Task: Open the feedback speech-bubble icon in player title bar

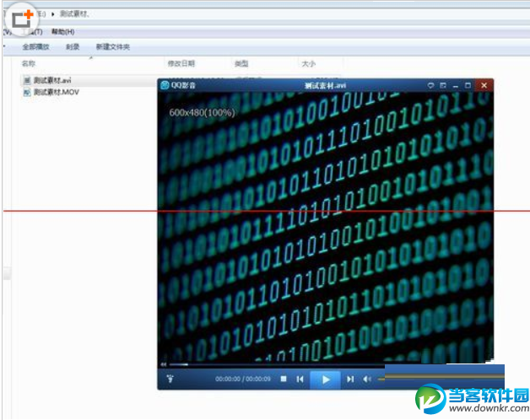Action: [x=430, y=85]
